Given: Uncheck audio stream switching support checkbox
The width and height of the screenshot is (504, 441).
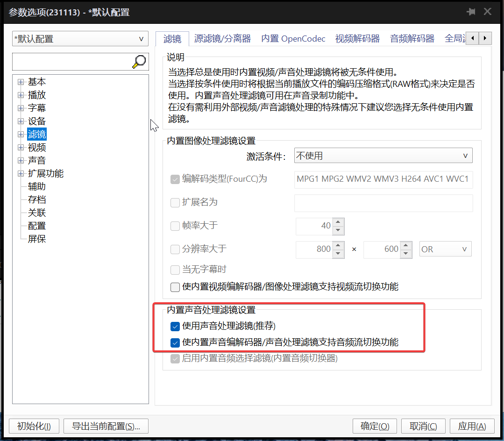Looking at the screenshot, I should coord(175,342).
